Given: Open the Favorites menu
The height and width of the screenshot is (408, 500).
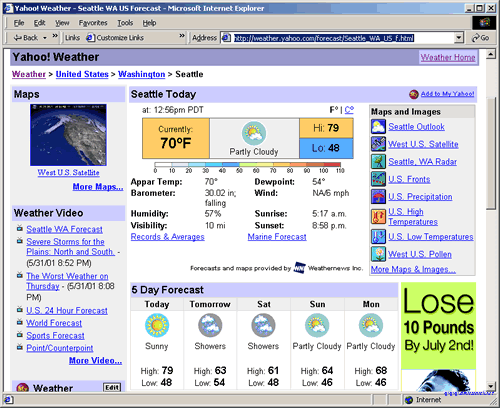Looking at the screenshot, I should pos(93,23).
